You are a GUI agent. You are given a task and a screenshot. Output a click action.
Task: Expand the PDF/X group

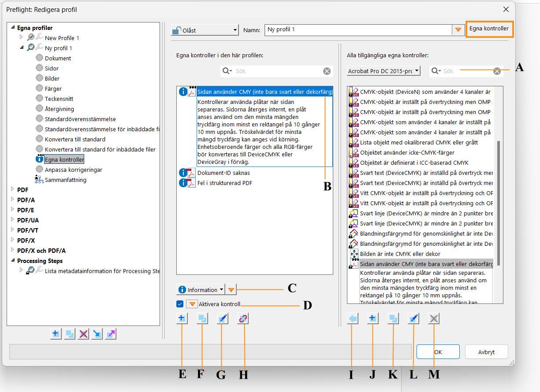click(x=12, y=240)
